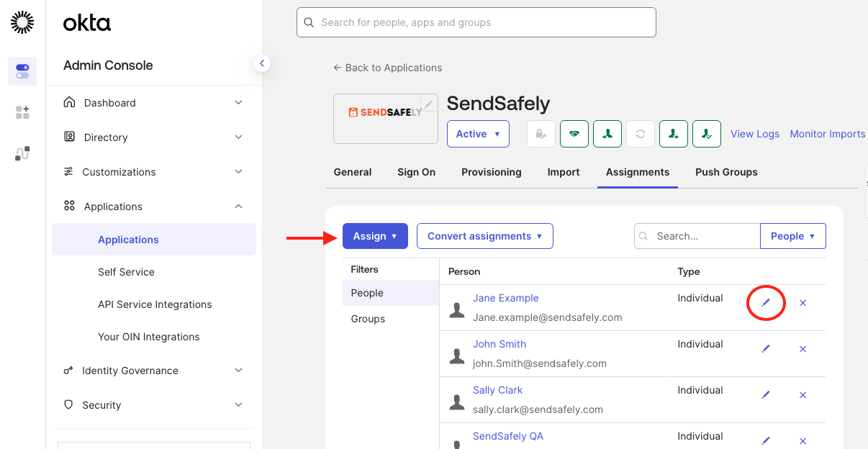
Task: Open the Convert assignments dropdown
Action: coord(485,236)
